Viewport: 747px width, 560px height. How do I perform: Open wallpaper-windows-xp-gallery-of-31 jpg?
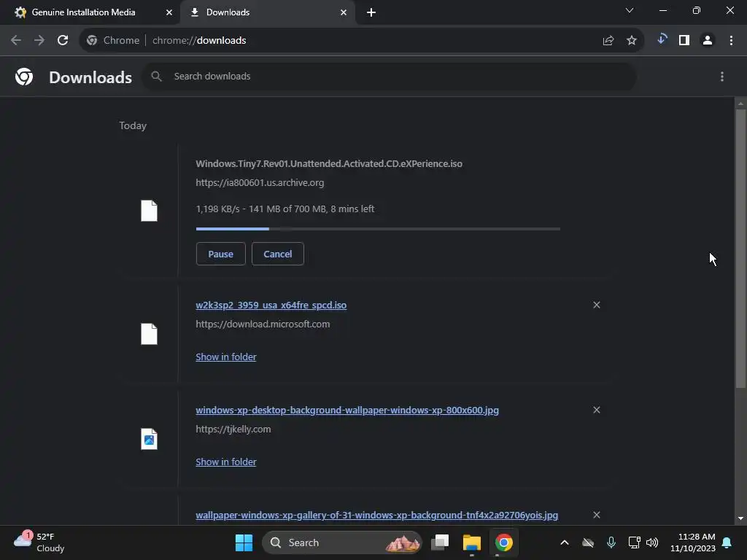(x=377, y=516)
